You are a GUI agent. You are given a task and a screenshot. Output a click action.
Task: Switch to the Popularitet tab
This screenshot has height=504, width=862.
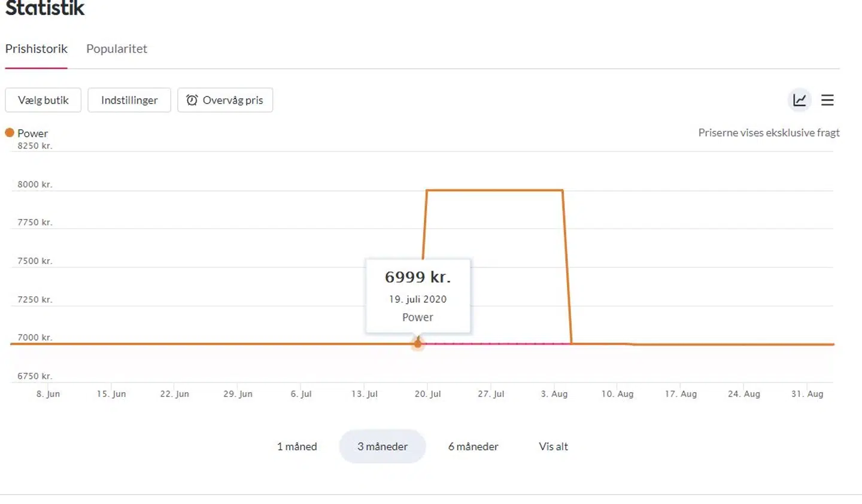[117, 49]
